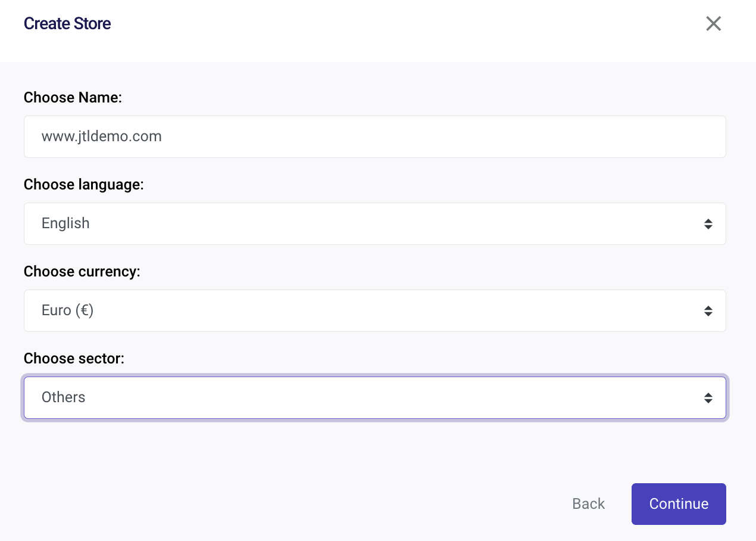756x541 pixels.
Task: Click the "Choose sector:" label
Action: tap(74, 359)
